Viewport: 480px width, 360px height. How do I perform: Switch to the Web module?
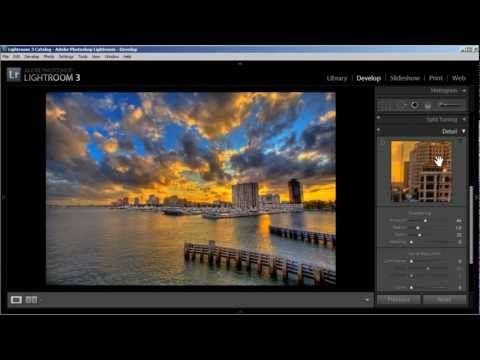[459, 78]
